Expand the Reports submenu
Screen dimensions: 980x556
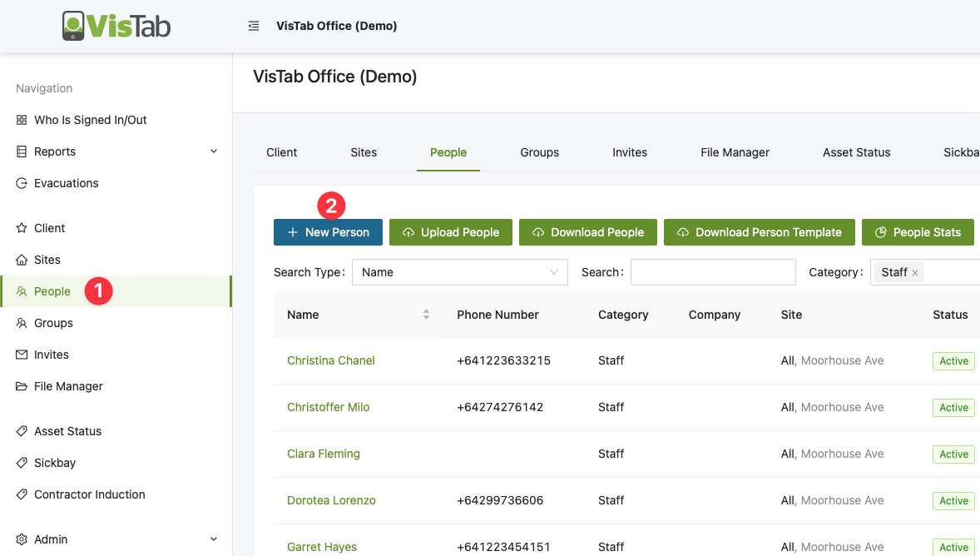213,151
